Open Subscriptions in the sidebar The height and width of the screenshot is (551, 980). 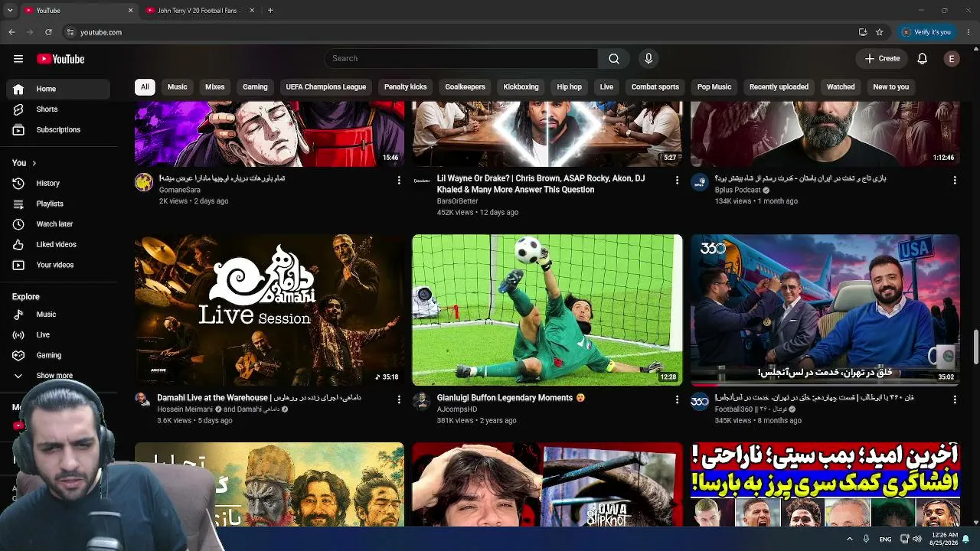[58, 130]
